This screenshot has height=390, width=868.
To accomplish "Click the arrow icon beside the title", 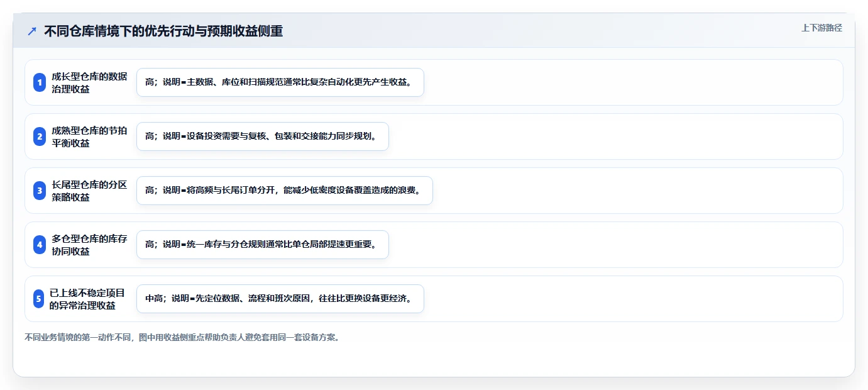I will (32, 31).
